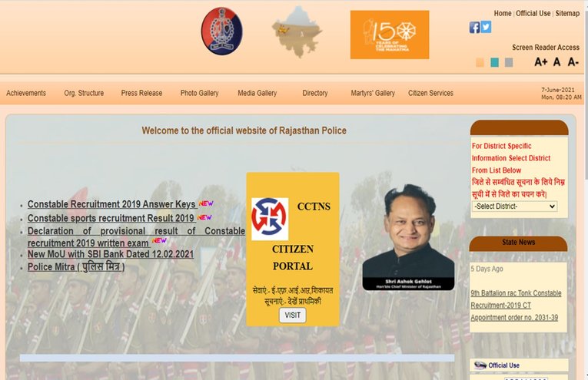588x380 pixels.
Task: Increase font size with A+
Action: tap(541, 61)
